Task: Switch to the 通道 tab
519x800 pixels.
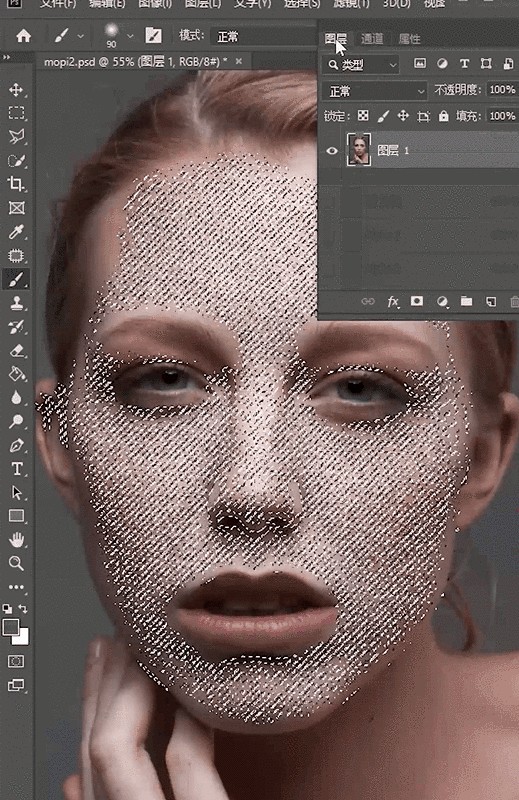Action: 372,39
